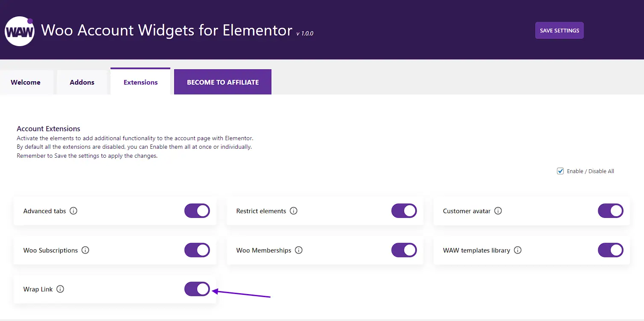
Task: Turn off WAW templates library toggle
Action: pos(611,250)
